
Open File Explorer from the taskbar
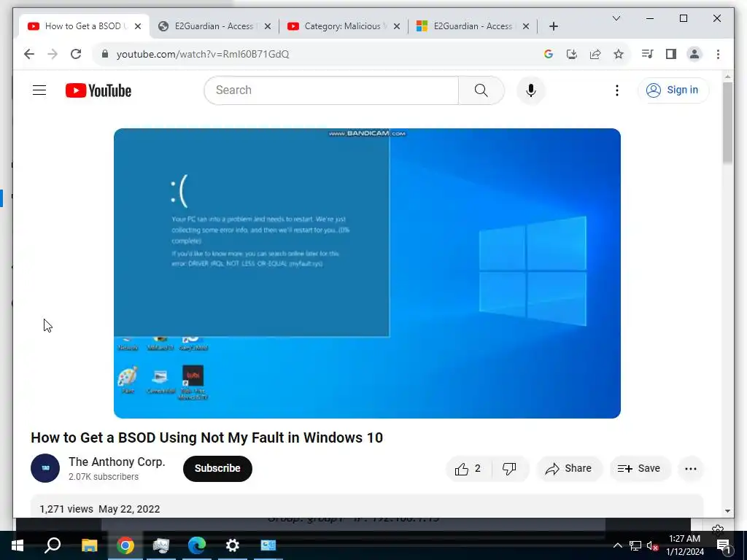[x=89, y=545]
